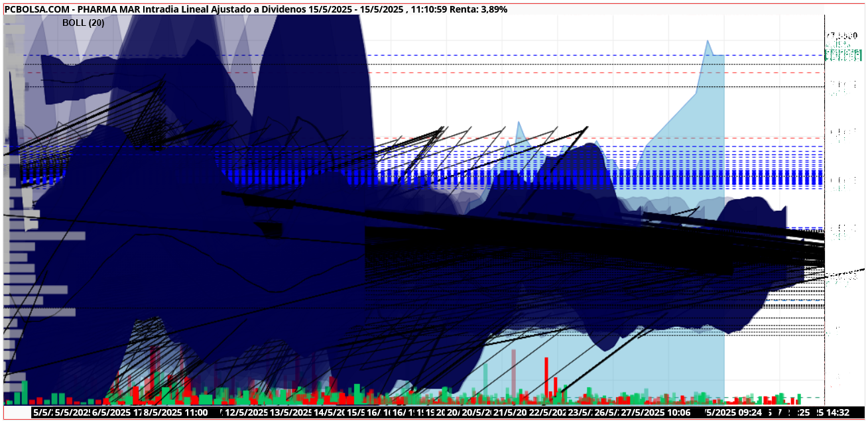
Task: Click the 27/5/2025 10:06 time axis label
Action: (x=655, y=412)
